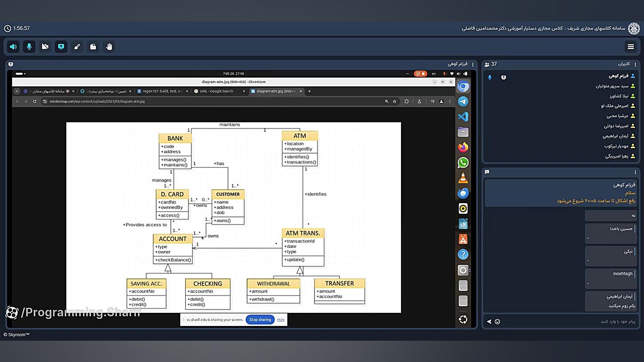644x362 pixels.
Task: Open the Chromium tab search dropdown
Action: tap(17, 91)
